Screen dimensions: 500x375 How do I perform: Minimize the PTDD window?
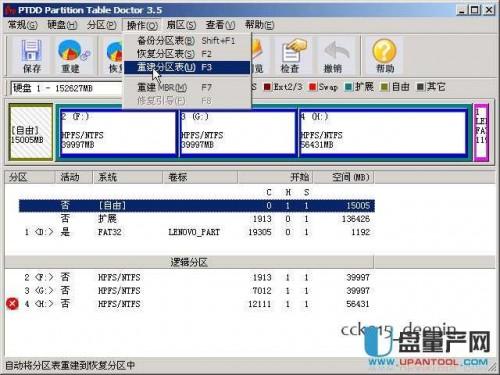[x=461, y=10]
